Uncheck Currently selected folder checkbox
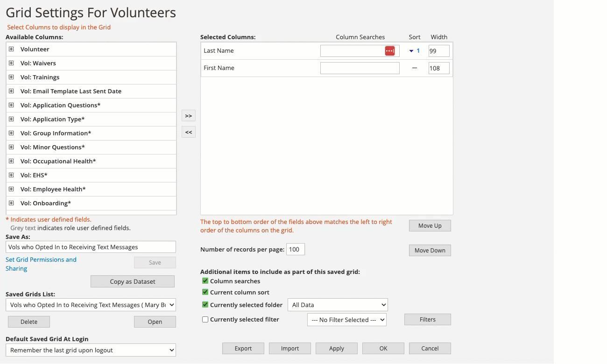 click(205, 305)
